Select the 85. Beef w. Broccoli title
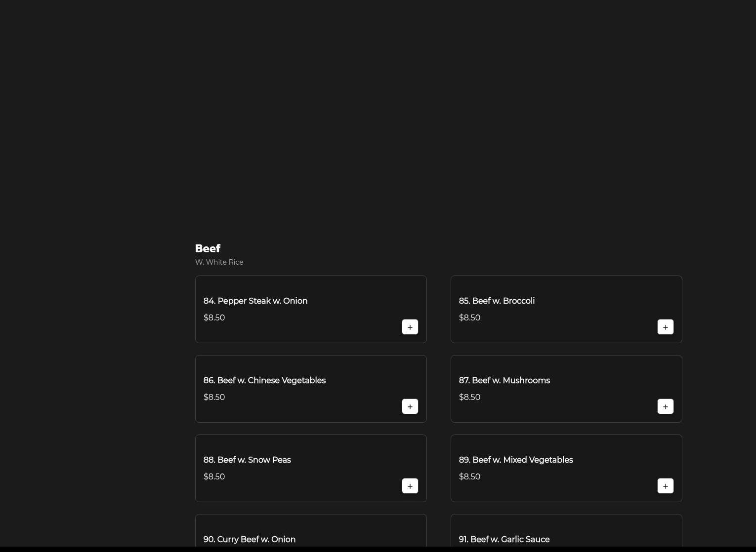 496,301
